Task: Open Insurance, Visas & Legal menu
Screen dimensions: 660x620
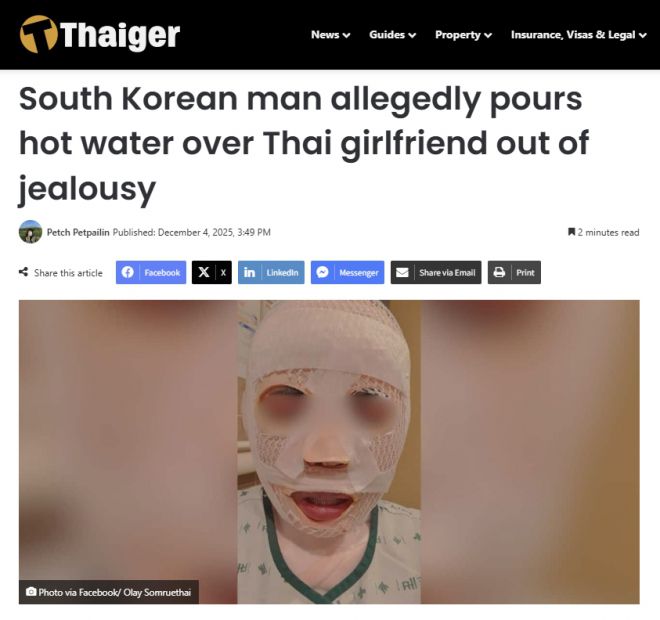Action: pos(578,35)
